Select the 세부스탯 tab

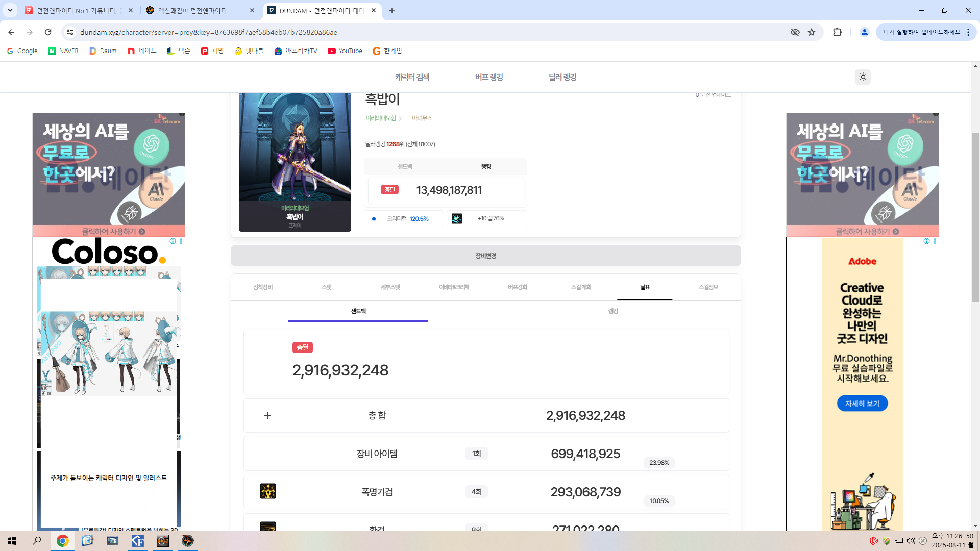(x=390, y=287)
